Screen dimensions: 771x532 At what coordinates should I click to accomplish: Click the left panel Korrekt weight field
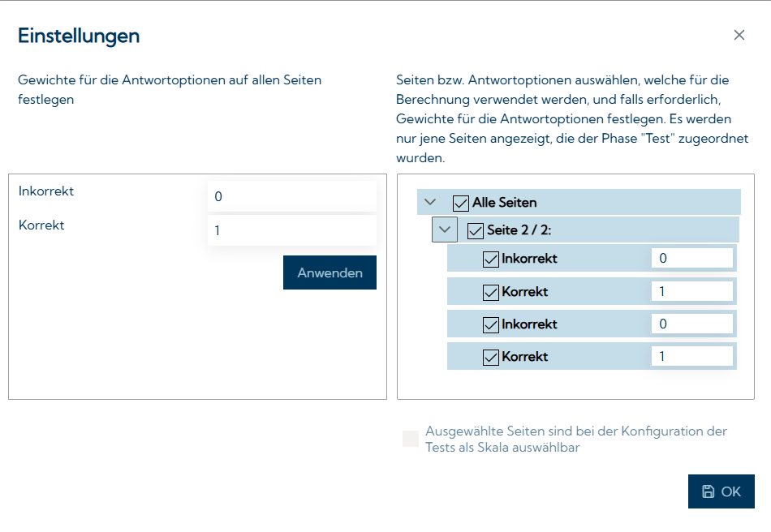point(291,230)
